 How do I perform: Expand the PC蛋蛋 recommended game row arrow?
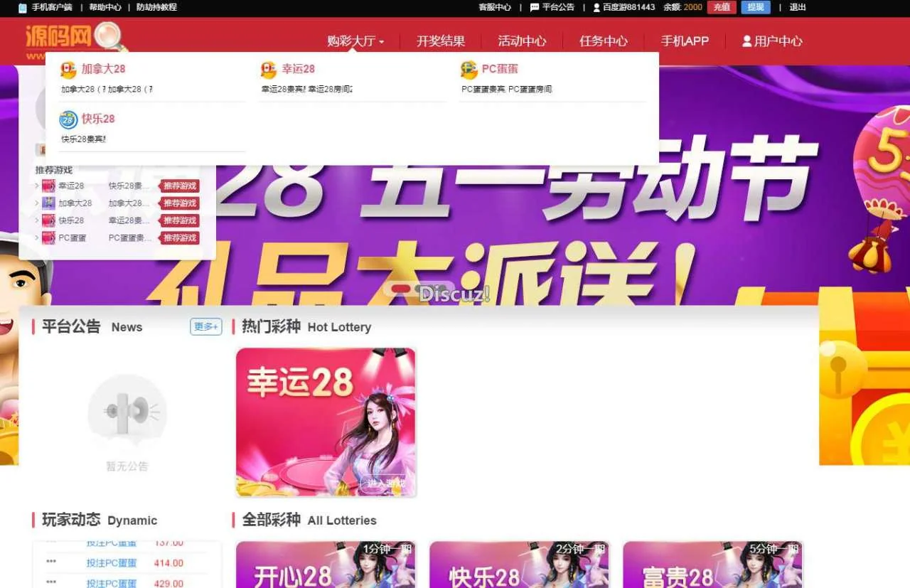pyautogui.click(x=37, y=238)
